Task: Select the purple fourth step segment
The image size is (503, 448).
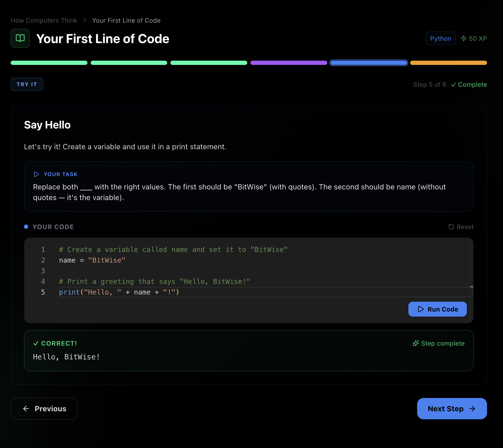Action: click(289, 63)
